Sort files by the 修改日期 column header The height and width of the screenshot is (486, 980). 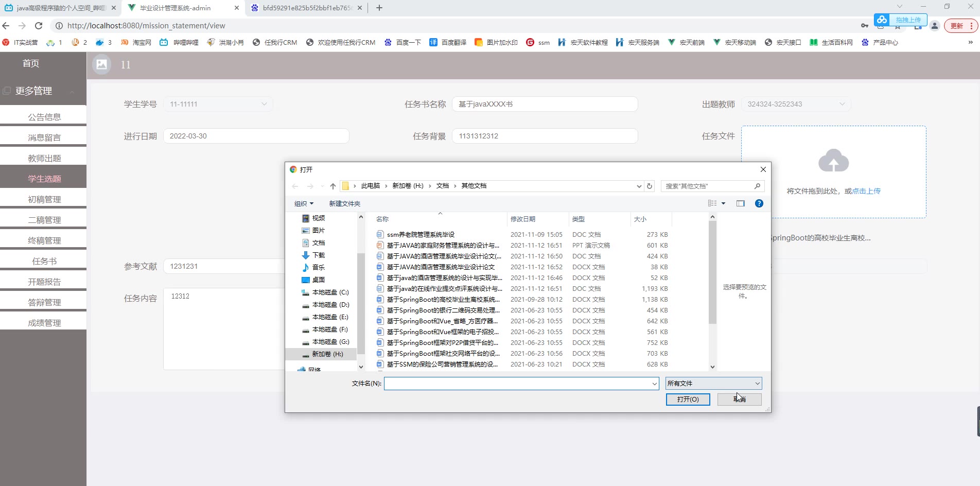(x=523, y=219)
